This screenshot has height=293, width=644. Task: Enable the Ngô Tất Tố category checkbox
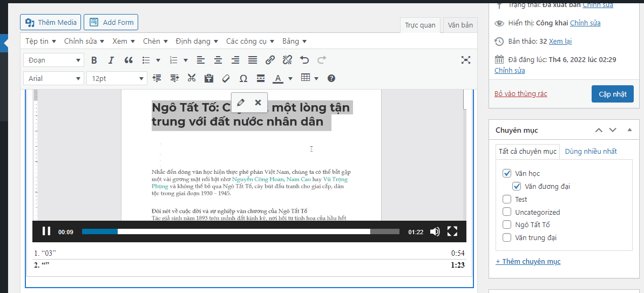[506, 224]
